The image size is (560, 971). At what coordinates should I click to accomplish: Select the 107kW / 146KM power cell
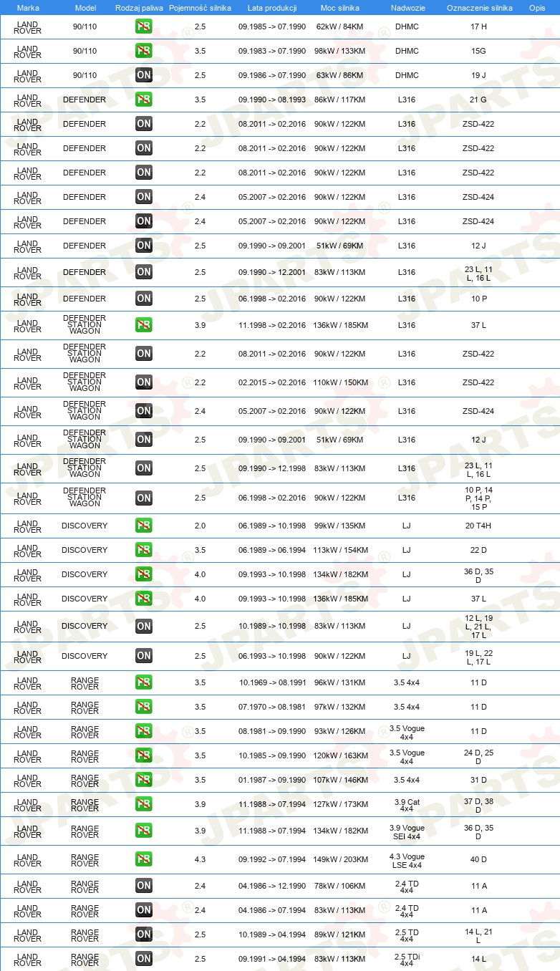pyautogui.click(x=340, y=780)
